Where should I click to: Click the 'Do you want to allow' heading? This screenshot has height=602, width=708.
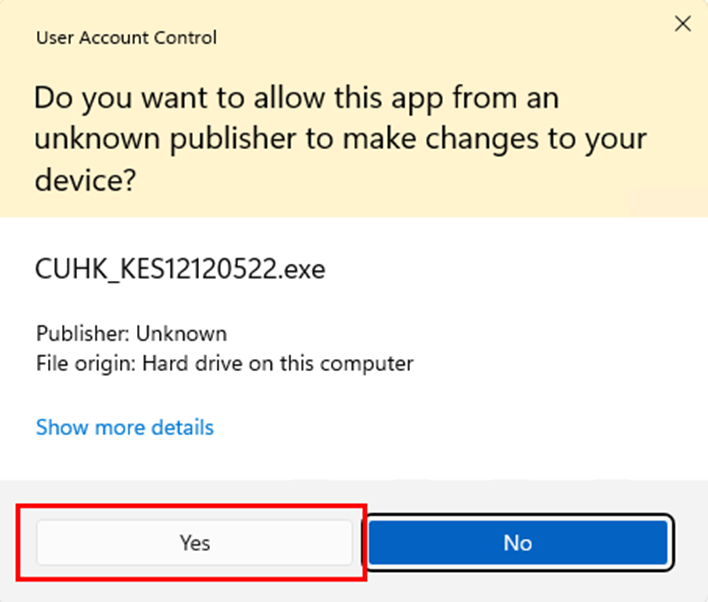click(x=341, y=139)
